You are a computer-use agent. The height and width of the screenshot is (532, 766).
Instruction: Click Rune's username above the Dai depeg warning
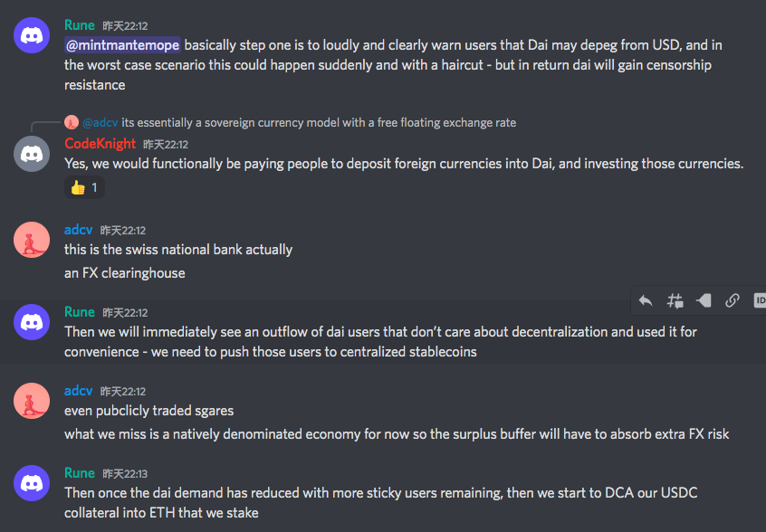pyautogui.click(x=80, y=24)
